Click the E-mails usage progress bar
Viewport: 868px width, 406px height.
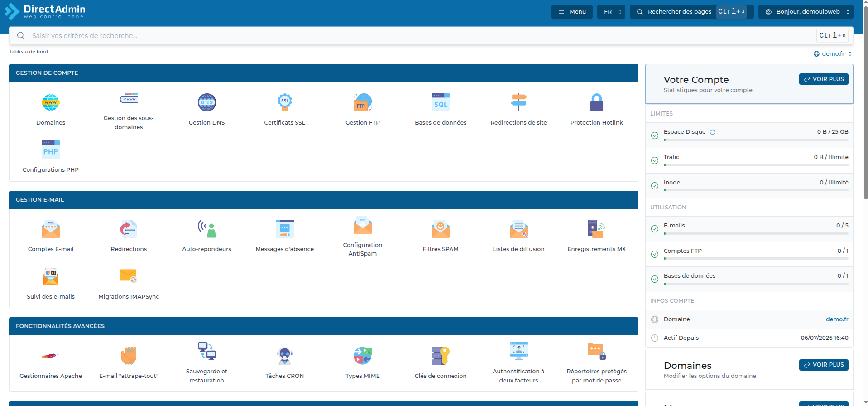(756, 234)
